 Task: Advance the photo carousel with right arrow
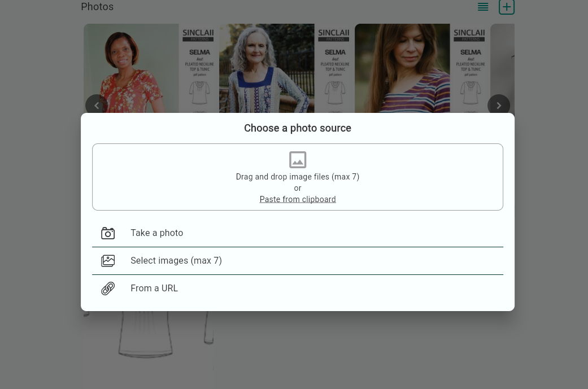point(499,106)
